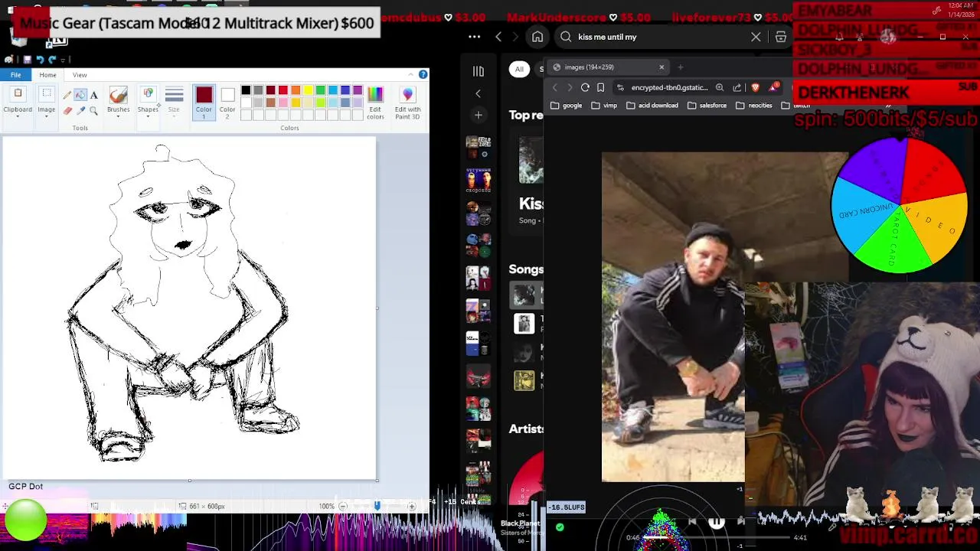Select the first song thumbnail under Songs
This screenshot has width=980, height=551.
524,295
